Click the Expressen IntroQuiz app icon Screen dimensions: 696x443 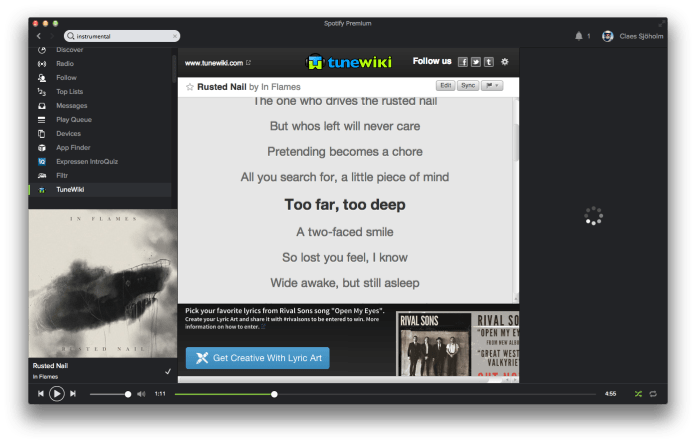(x=42, y=162)
